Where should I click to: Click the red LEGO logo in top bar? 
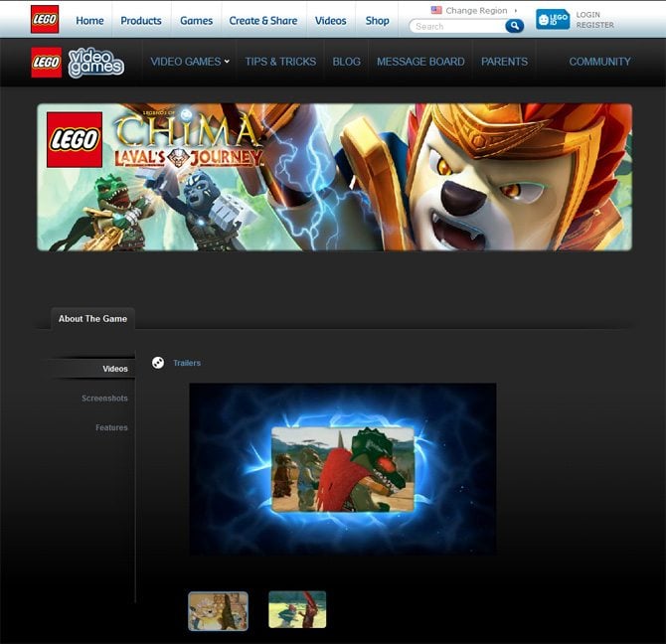(x=45, y=20)
